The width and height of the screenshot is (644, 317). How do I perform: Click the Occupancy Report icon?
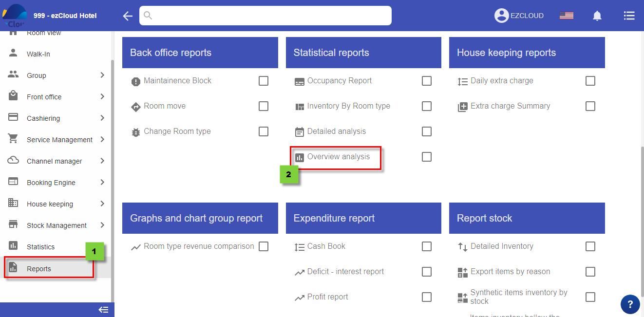point(299,81)
